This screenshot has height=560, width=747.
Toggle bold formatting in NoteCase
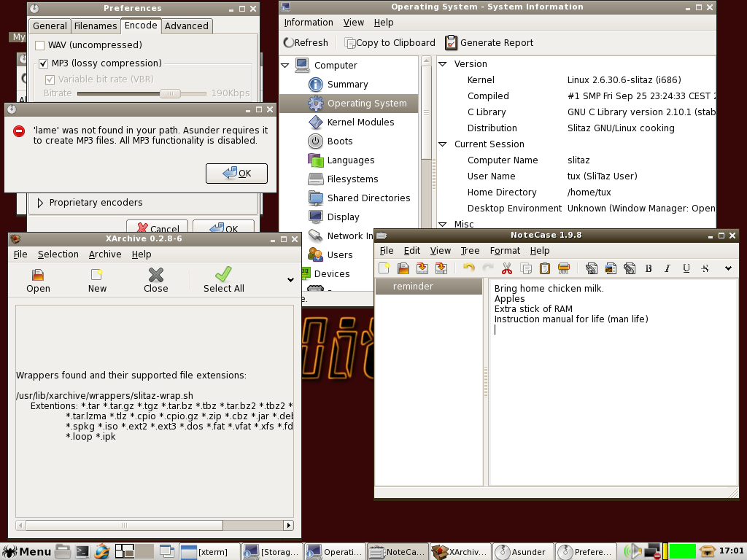point(649,268)
